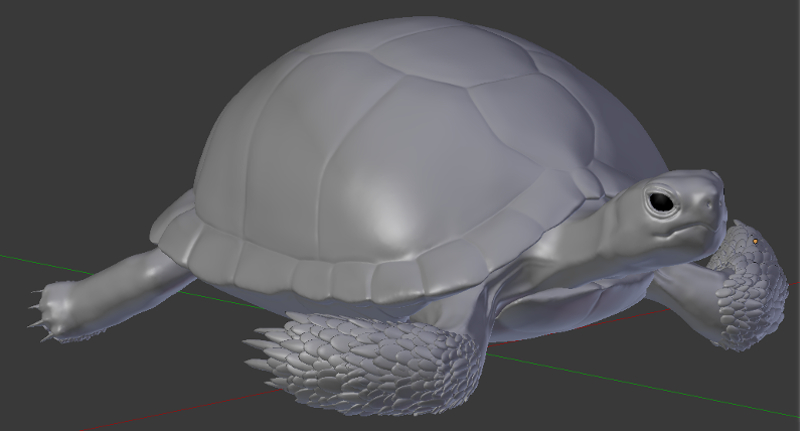The width and height of the screenshot is (800, 431).
Task: Click the scaly front leg at bottom center
Action: [390, 360]
